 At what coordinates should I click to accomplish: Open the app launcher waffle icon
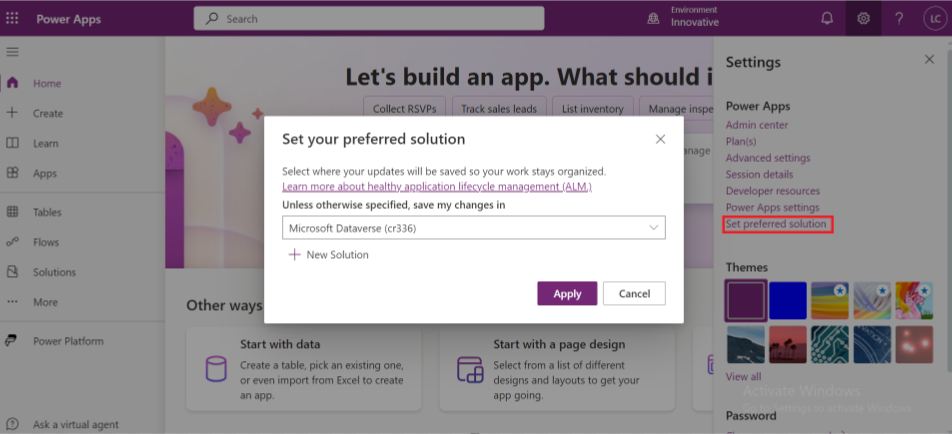click(x=13, y=18)
